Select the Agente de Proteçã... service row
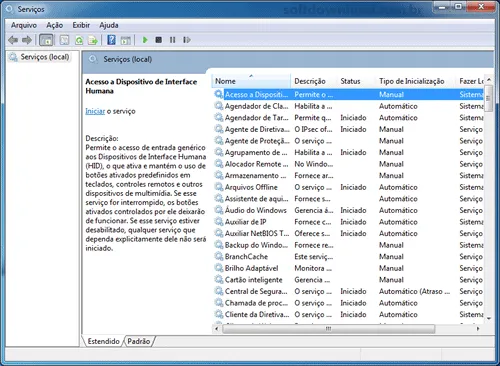Image resolution: width=500 pixels, height=366 pixels. pyautogui.click(x=349, y=141)
